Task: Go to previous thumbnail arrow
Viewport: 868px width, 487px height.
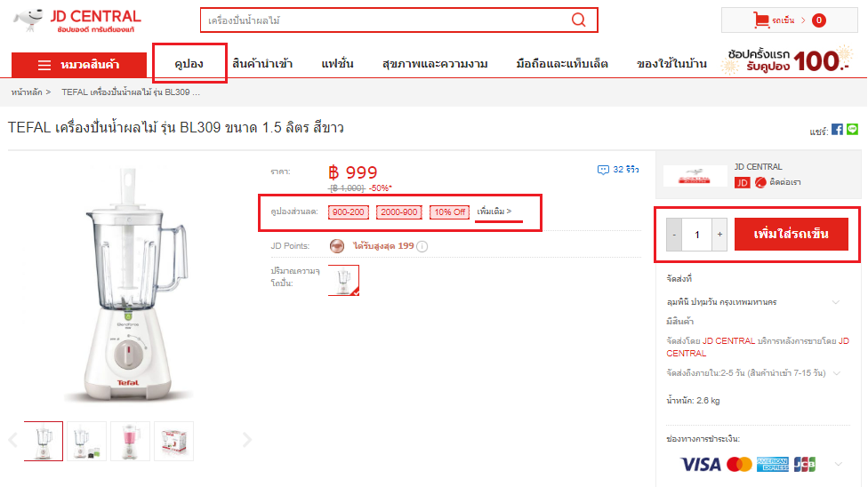Action: point(13,441)
